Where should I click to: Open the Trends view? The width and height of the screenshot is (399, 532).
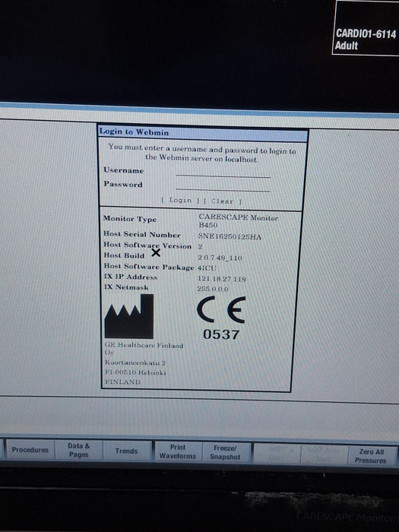tap(127, 451)
